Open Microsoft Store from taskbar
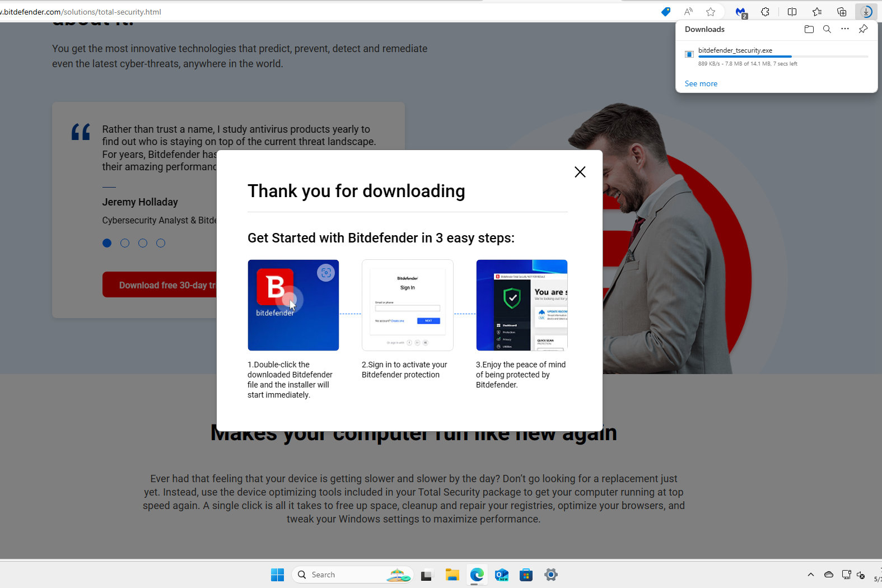Screen dimensions: 882x588 pos(526,575)
